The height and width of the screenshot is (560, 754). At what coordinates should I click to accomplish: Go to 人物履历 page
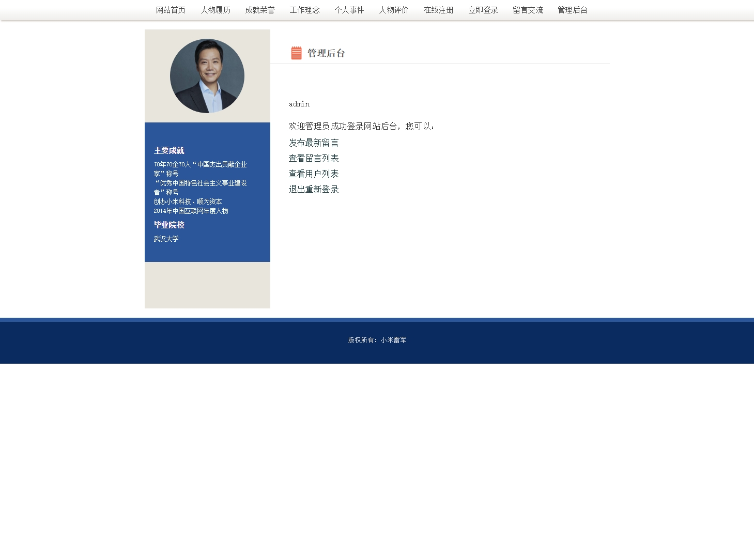click(216, 10)
